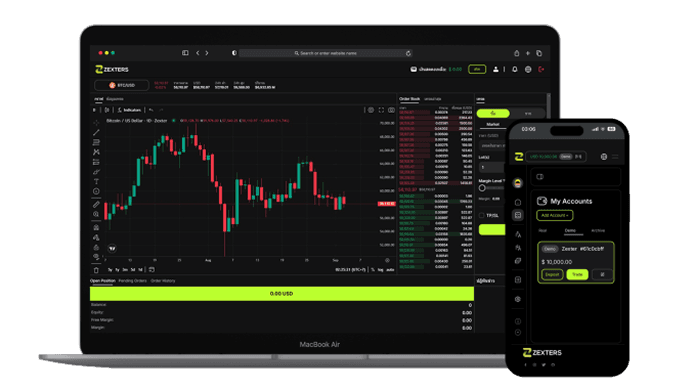Click Deposit on the Zexter demo account
Screen dimensions: 689x390
[x=552, y=274]
